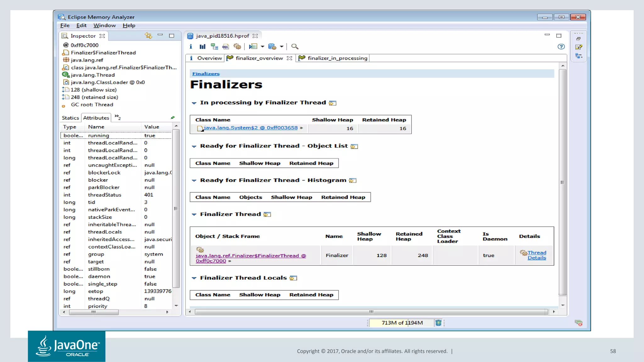644x362 pixels.
Task: Click the 713M of 1194M heap status
Action: coord(402,323)
